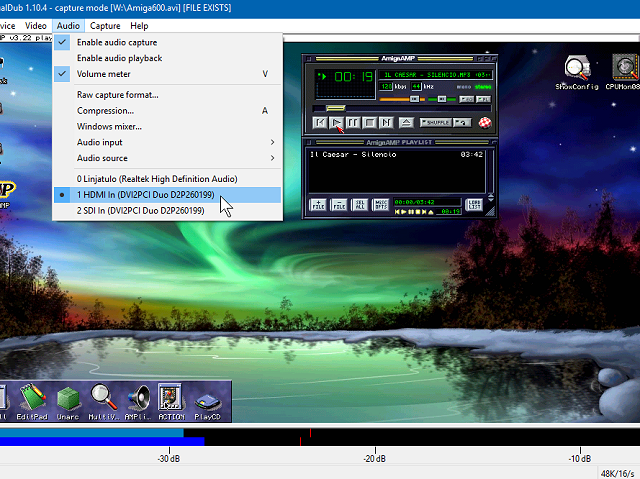Launch the ACTION dock icon
Image resolution: width=640 pixels, height=479 pixels.
(x=171, y=401)
